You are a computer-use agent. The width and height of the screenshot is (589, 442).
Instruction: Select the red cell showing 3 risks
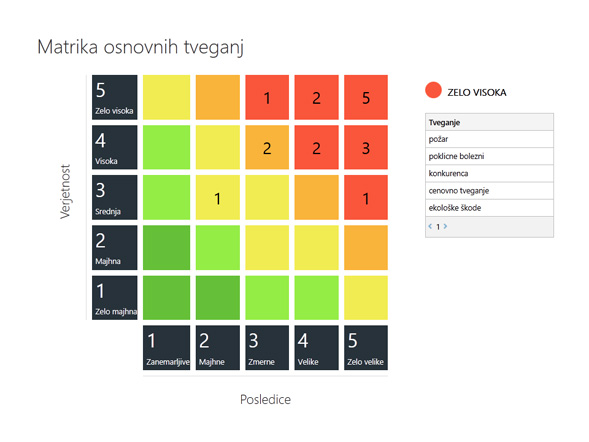point(366,147)
